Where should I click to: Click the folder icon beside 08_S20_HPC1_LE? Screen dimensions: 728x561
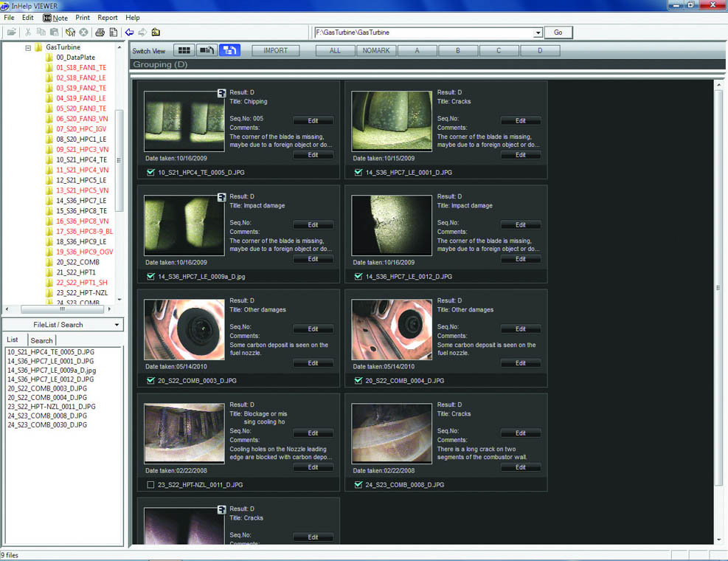(49, 140)
